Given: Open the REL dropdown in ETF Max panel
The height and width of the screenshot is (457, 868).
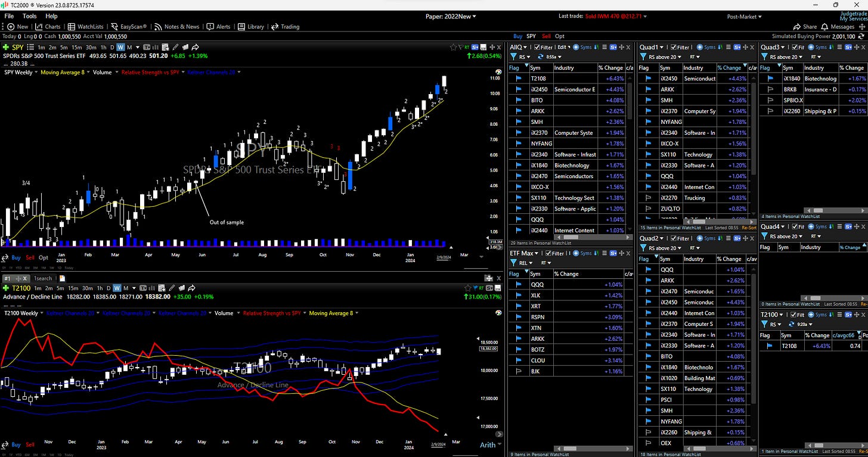Looking at the screenshot, I should click(x=526, y=263).
